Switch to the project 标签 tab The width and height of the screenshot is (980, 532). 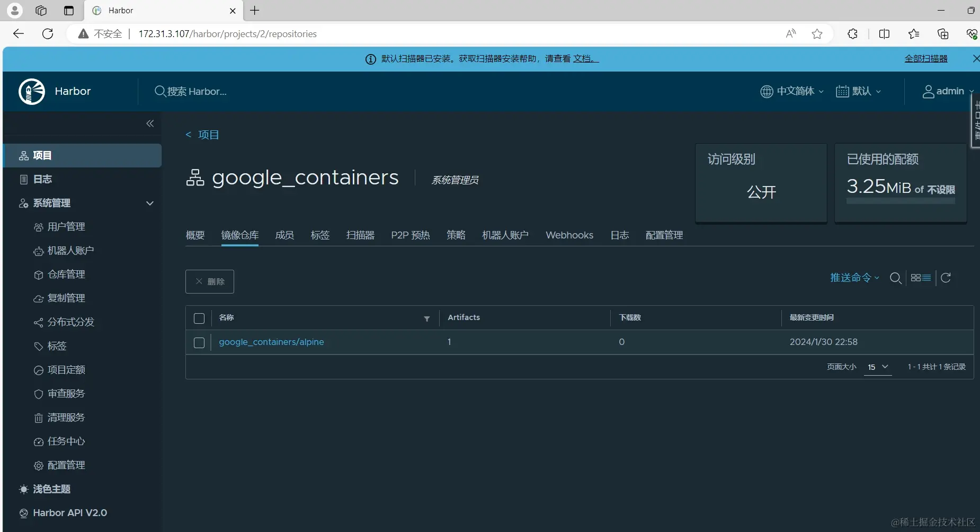click(320, 235)
